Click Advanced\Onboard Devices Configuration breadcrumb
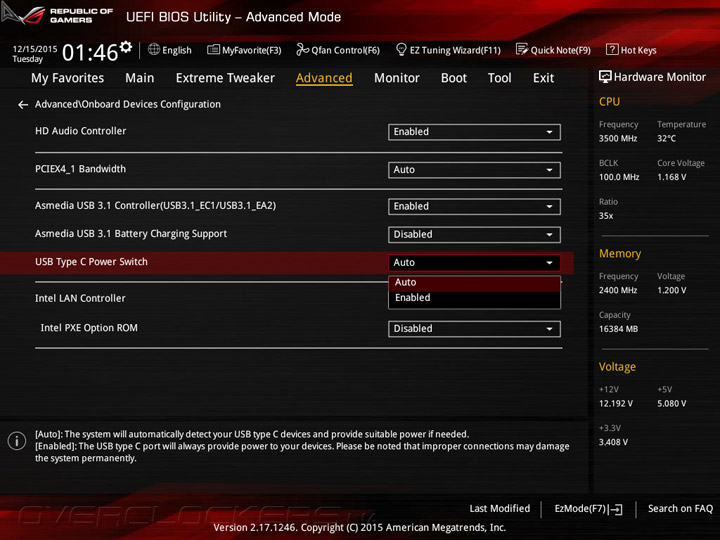This screenshot has height=540, width=720. [x=128, y=105]
